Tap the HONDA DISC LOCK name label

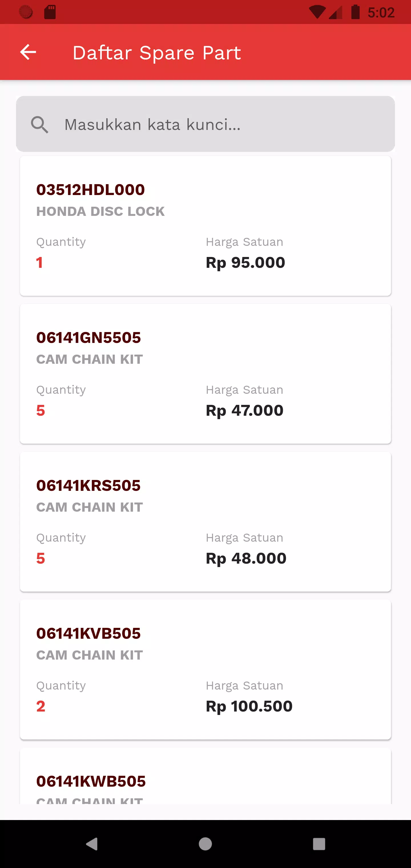tap(100, 211)
